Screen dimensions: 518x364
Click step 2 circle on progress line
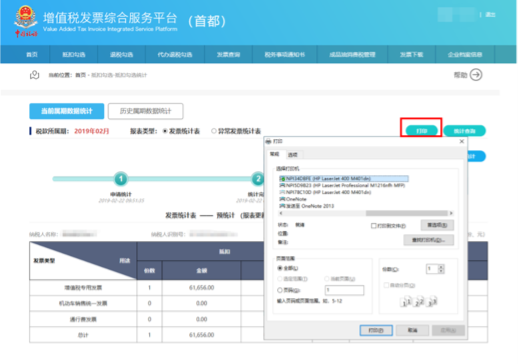point(258,179)
